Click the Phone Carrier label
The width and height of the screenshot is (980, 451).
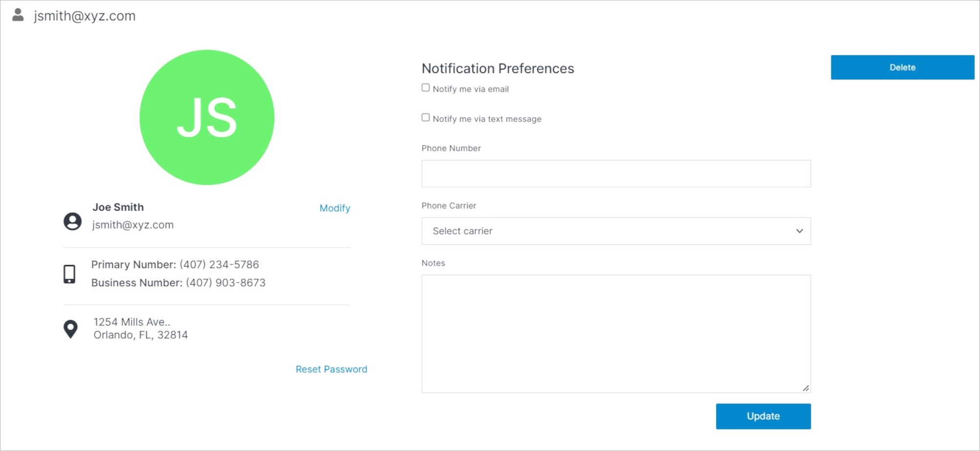(x=448, y=205)
